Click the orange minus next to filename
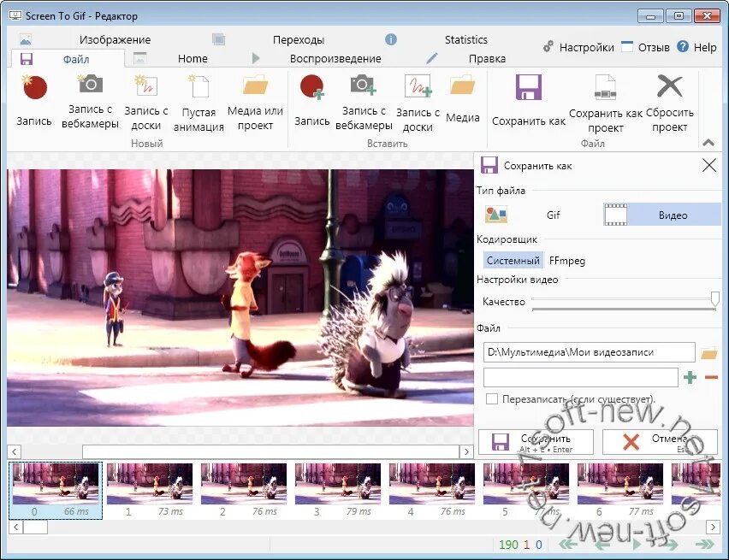The width and height of the screenshot is (729, 560). coord(711,377)
